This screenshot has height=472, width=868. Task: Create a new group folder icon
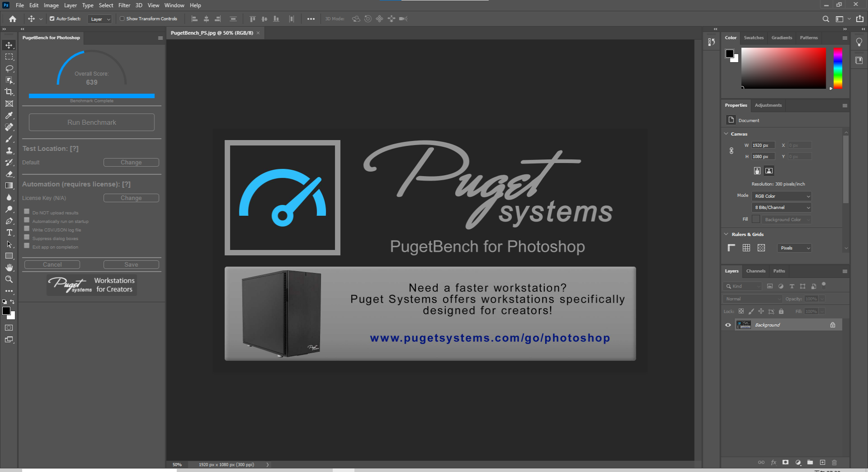(810, 463)
